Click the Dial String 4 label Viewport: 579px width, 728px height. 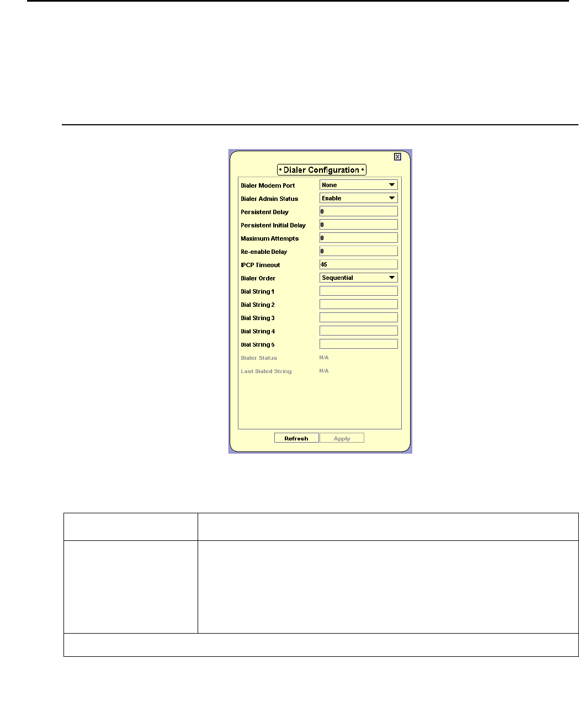point(257,331)
